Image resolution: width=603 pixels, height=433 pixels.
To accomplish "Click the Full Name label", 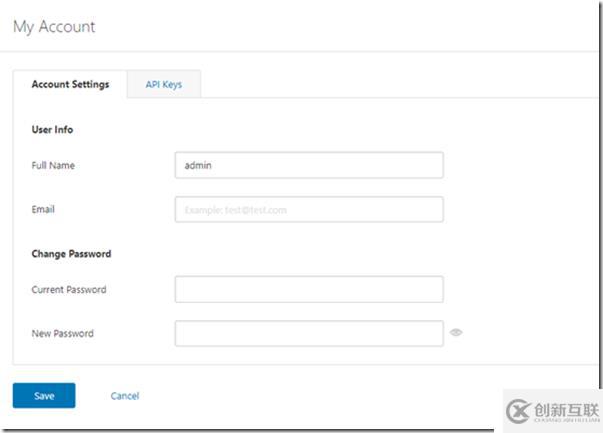I will (53, 165).
